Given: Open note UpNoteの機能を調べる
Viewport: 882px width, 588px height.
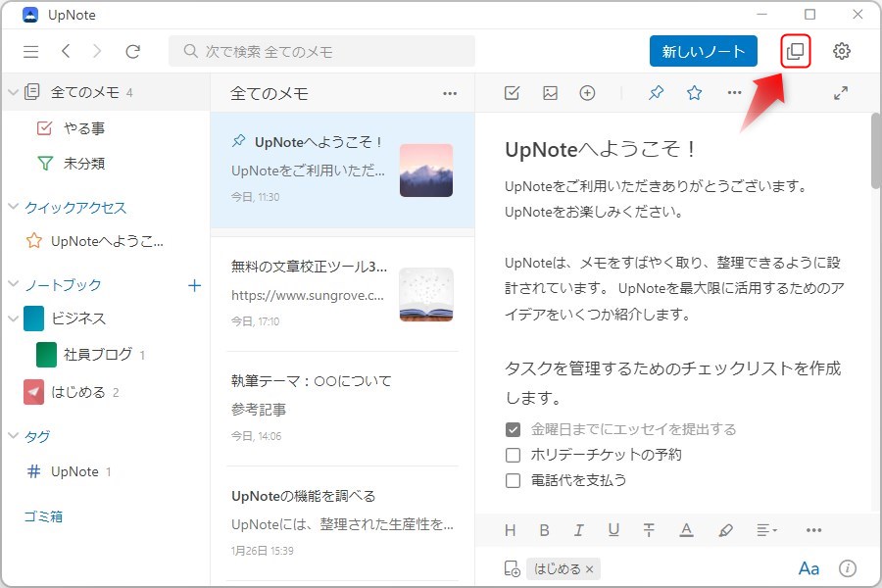Looking at the screenshot, I should pos(343,523).
